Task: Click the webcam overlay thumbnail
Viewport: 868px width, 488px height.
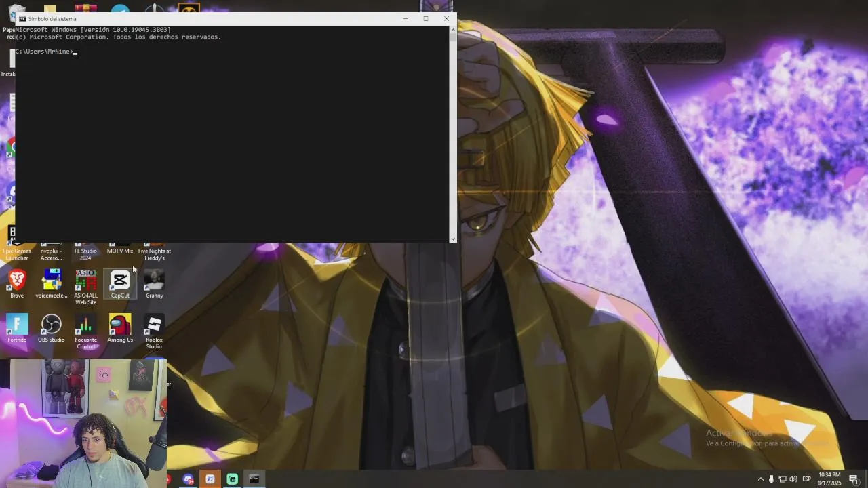Action: click(x=83, y=424)
